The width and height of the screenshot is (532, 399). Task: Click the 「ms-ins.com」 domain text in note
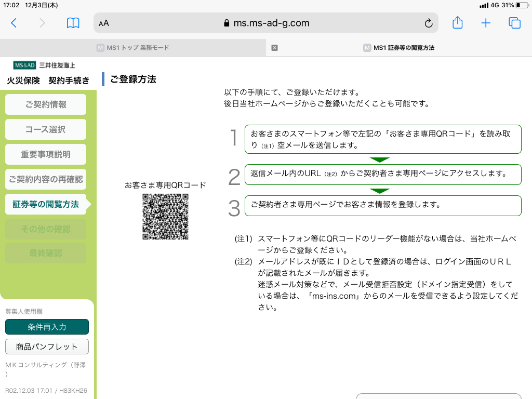[x=333, y=296]
